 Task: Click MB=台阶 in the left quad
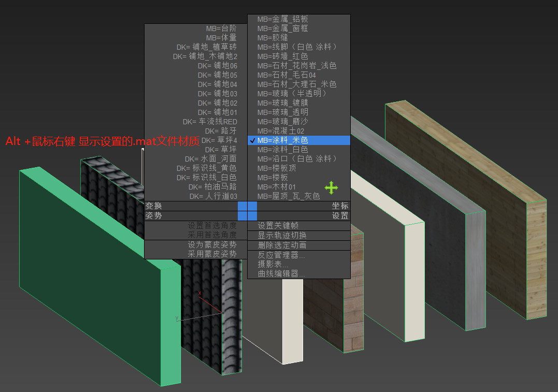click(221, 28)
